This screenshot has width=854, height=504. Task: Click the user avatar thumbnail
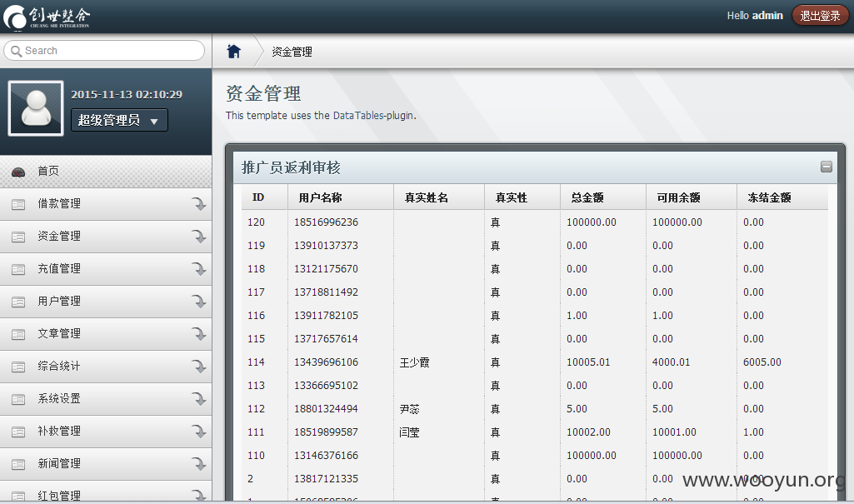pyautogui.click(x=36, y=107)
